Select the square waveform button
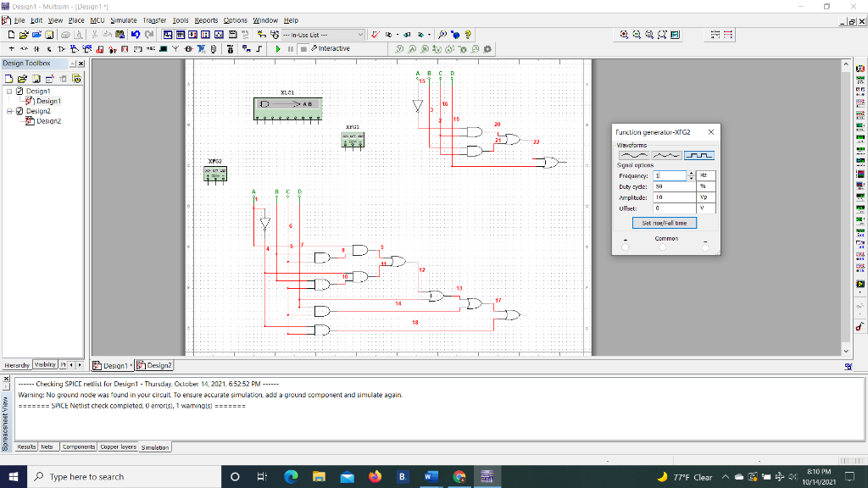 click(698, 155)
